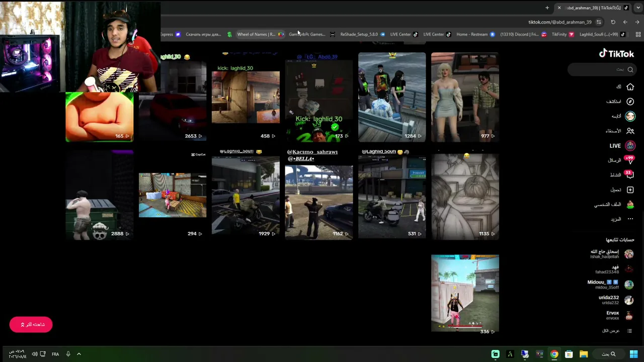The image size is (644, 362).
Task: Open the teal app icon in taskbar
Action: pos(496,354)
